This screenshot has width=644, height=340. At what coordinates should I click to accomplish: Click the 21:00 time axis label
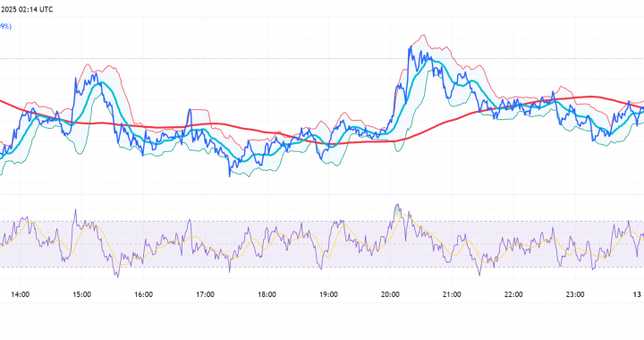coord(452,294)
